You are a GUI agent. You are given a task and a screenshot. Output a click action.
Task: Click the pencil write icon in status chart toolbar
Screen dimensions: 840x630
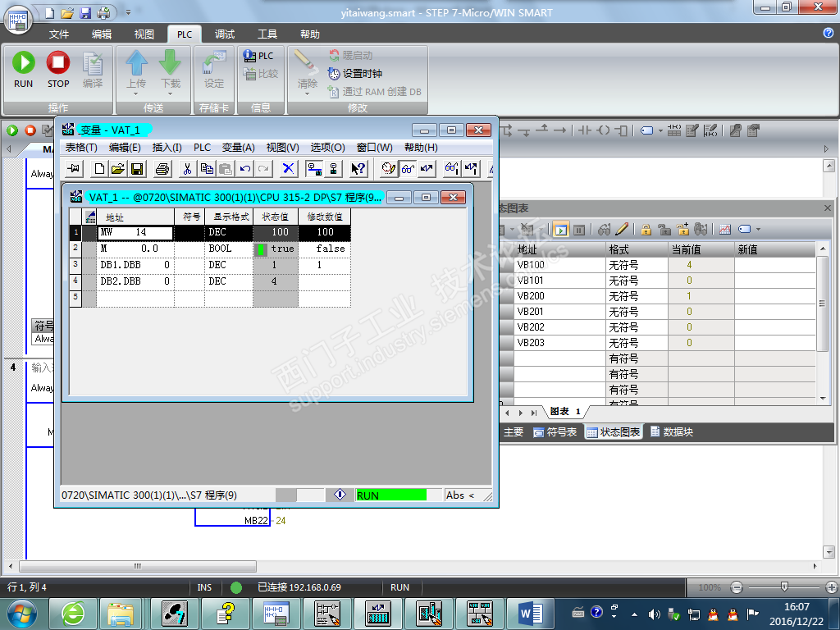coord(622,230)
